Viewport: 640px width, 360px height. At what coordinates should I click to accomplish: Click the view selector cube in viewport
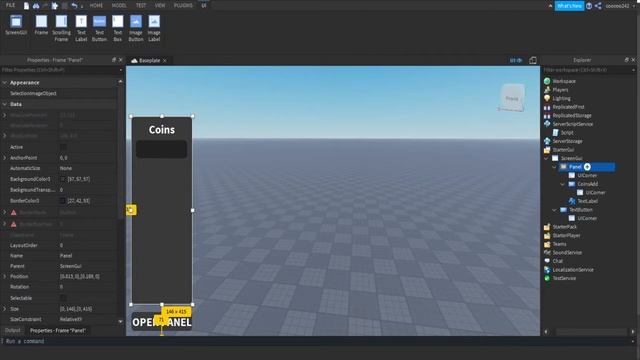512,98
